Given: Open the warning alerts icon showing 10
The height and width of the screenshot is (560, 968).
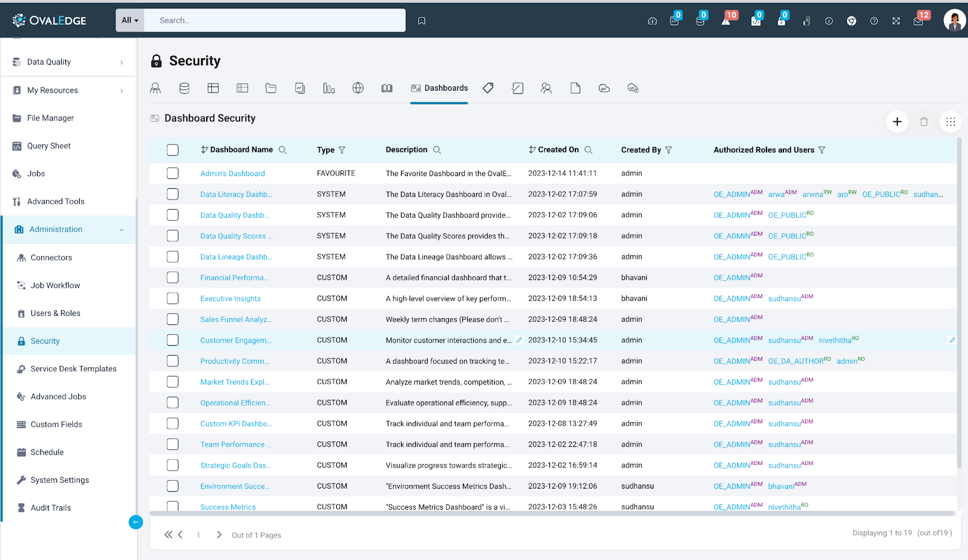Looking at the screenshot, I should click(x=726, y=21).
